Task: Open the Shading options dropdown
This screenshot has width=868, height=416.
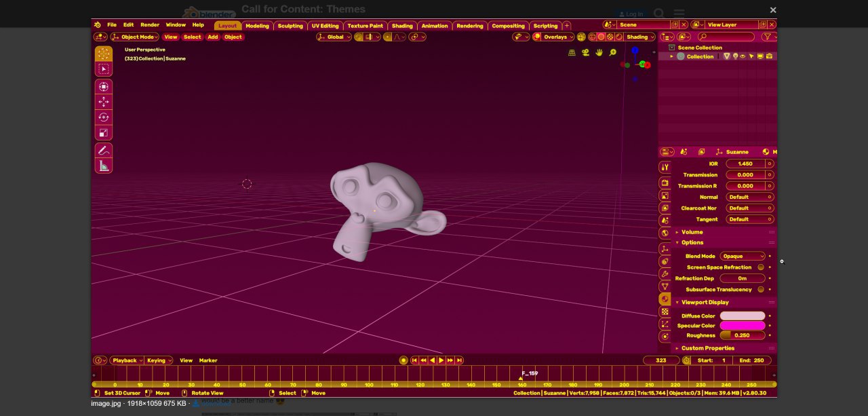Action: (639, 37)
